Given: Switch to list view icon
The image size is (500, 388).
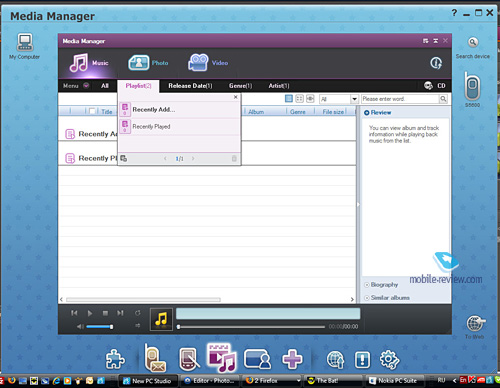Looking at the screenshot, I should click(x=289, y=98).
